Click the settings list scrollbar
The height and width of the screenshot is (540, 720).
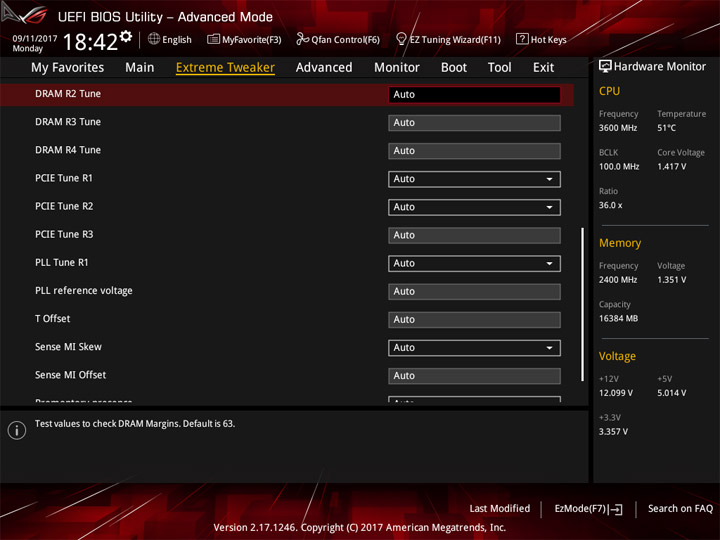click(582, 304)
